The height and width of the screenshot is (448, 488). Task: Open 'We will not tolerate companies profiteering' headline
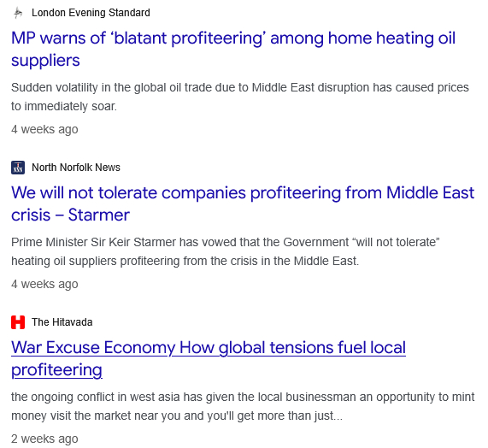[243, 204]
